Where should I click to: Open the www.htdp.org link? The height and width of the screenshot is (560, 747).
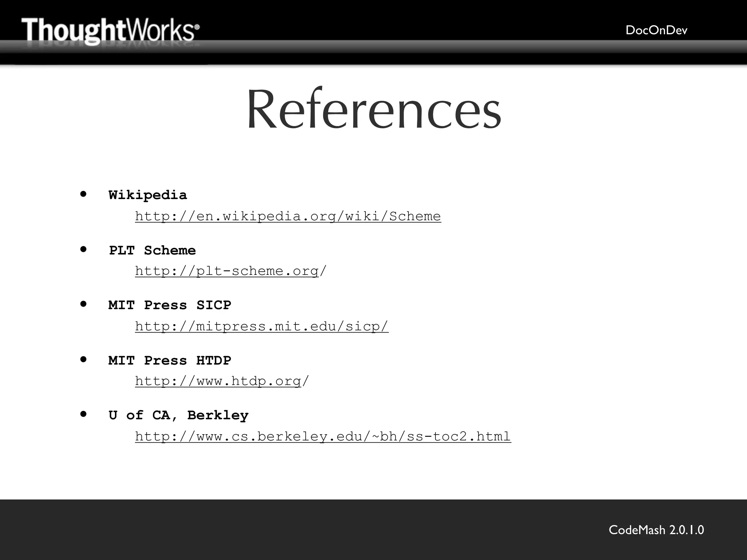(222, 381)
